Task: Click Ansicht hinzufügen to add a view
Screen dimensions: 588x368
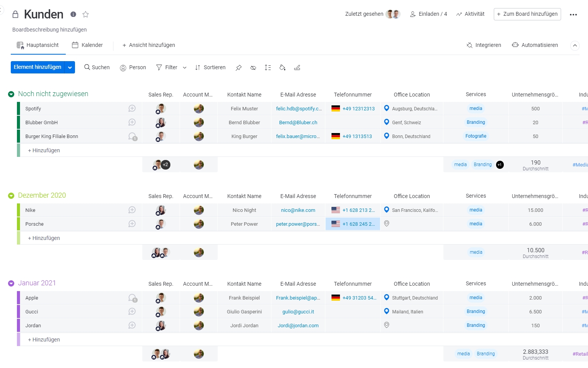Action: 148,45
